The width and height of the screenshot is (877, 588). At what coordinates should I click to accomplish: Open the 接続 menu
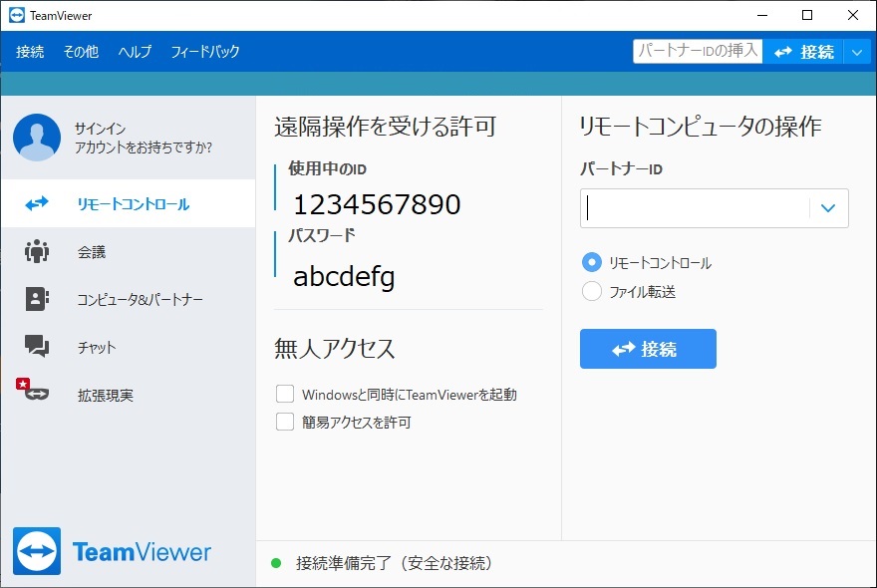point(30,52)
